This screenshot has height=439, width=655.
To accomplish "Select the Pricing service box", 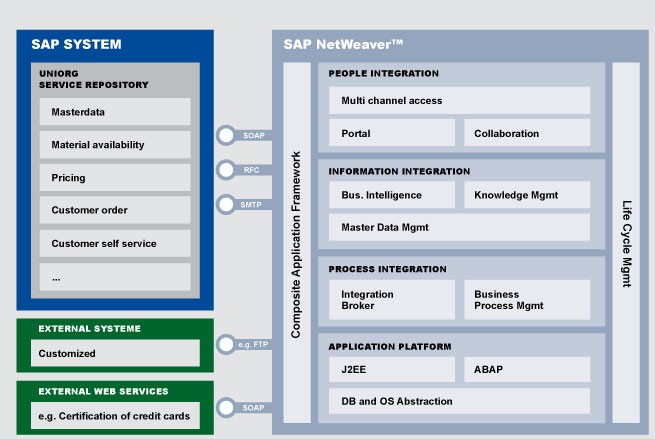I will pos(115,178).
